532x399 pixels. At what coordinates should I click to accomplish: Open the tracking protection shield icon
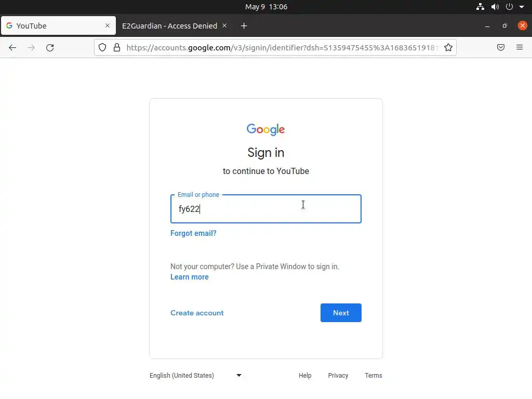click(x=102, y=47)
